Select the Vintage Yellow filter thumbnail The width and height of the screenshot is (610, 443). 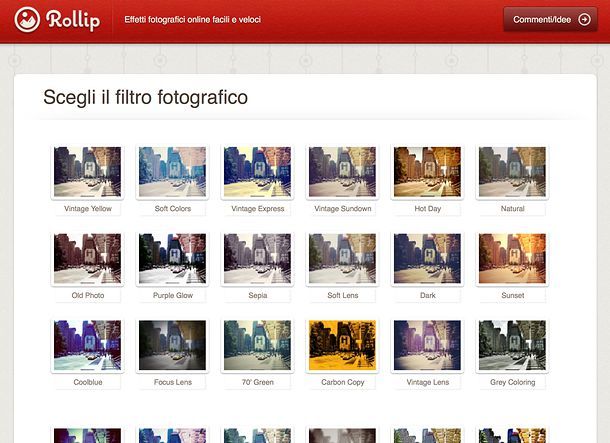88,172
